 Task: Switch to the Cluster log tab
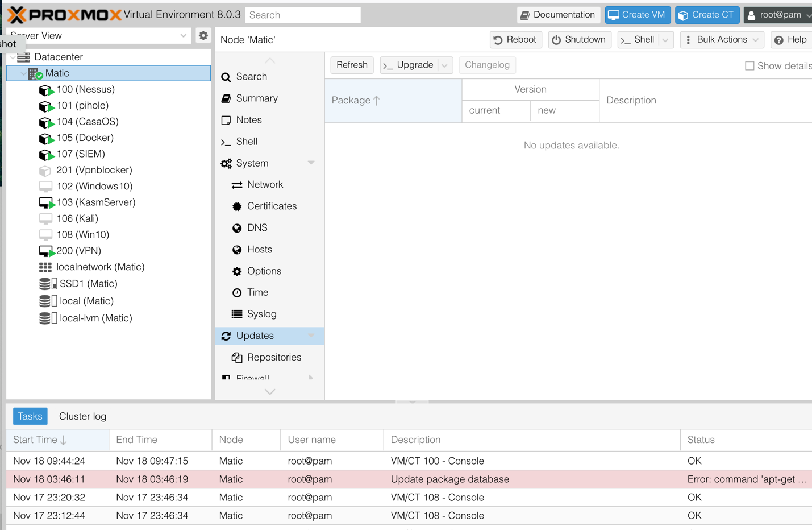(83, 416)
